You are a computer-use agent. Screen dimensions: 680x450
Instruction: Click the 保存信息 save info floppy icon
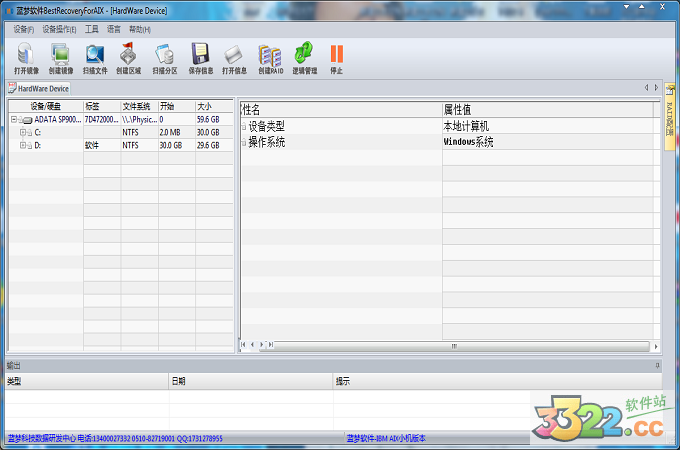pos(200,59)
